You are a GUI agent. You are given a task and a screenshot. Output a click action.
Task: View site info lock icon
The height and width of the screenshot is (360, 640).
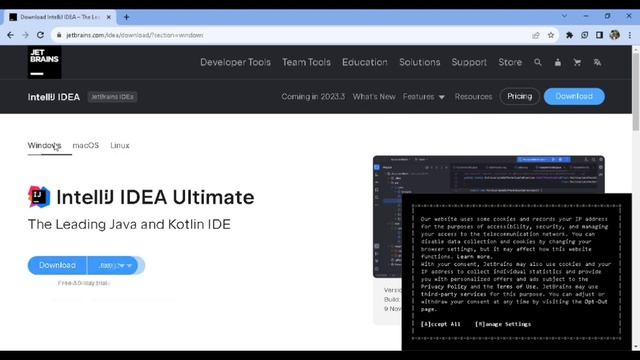point(59,35)
